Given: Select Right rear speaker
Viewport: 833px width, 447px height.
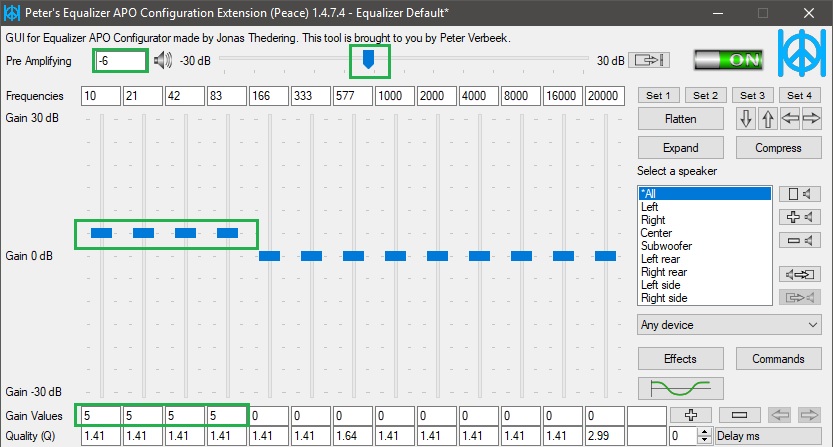Looking at the screenshot, I should tap(704, 272).
